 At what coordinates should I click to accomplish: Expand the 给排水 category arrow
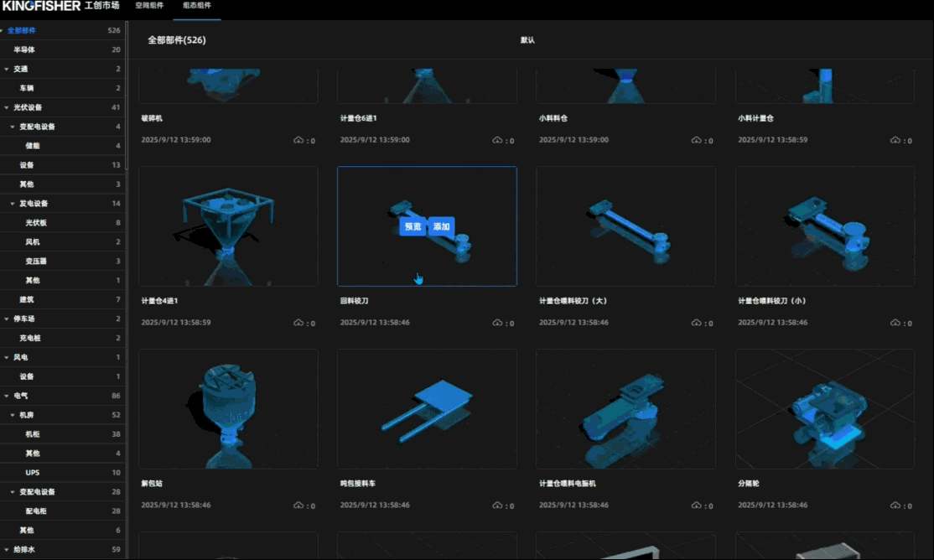7,550
